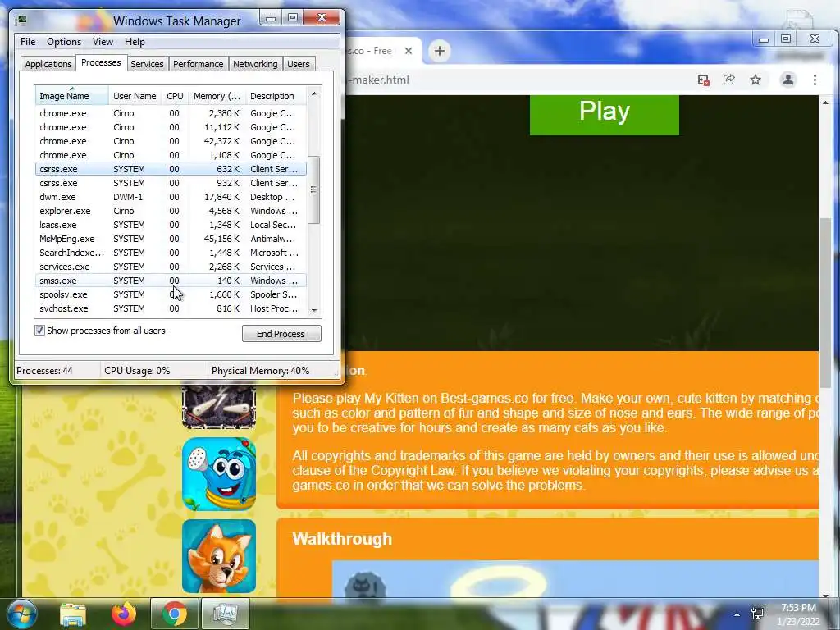Select Task Manager taskbar button
The height and width of the screenshot is (630, 840).
(226, 614)
